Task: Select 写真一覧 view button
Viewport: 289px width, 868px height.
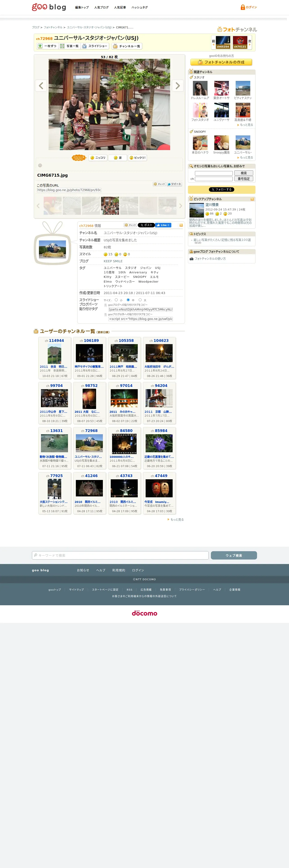Action: (69, 46)
